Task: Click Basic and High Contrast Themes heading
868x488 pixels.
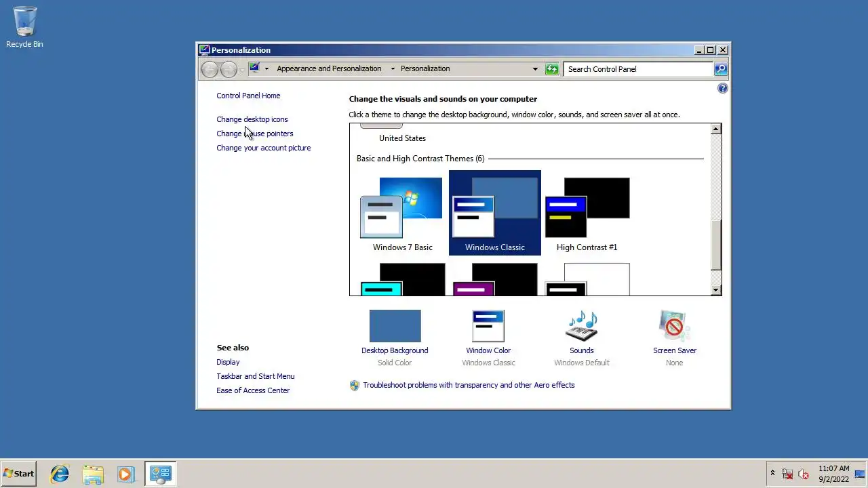Action: pos(420,159)
